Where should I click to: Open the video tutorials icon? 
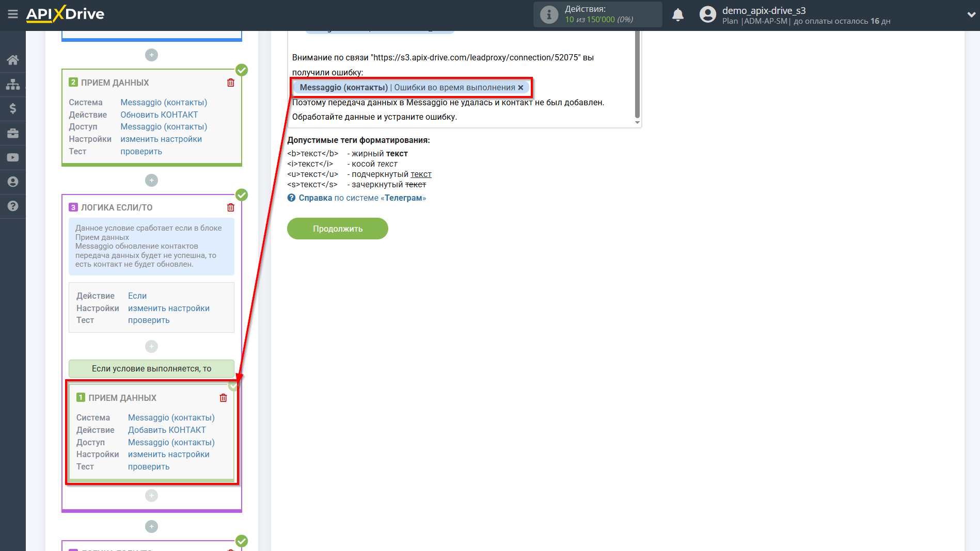tap(13, 157)
